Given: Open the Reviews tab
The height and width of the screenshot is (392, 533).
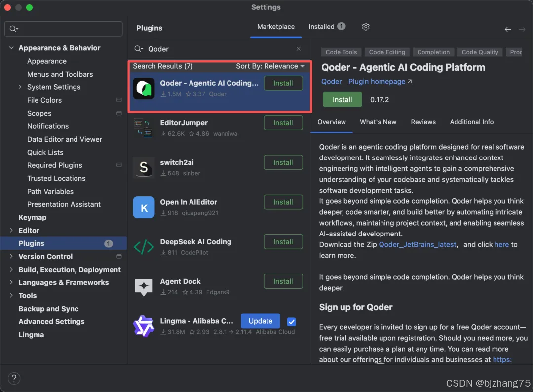Looking at the screenshot, I should point(423,122).
